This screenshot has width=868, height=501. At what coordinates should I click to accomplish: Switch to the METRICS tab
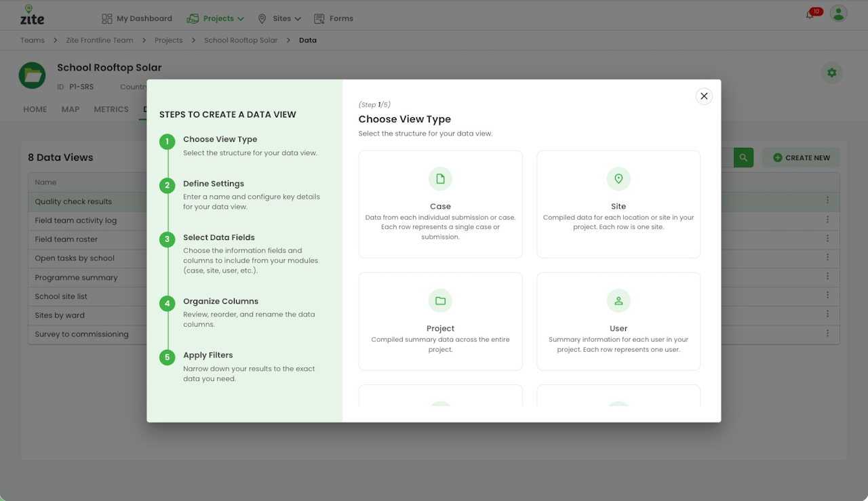pyautogui.click(x=111, y=109)
